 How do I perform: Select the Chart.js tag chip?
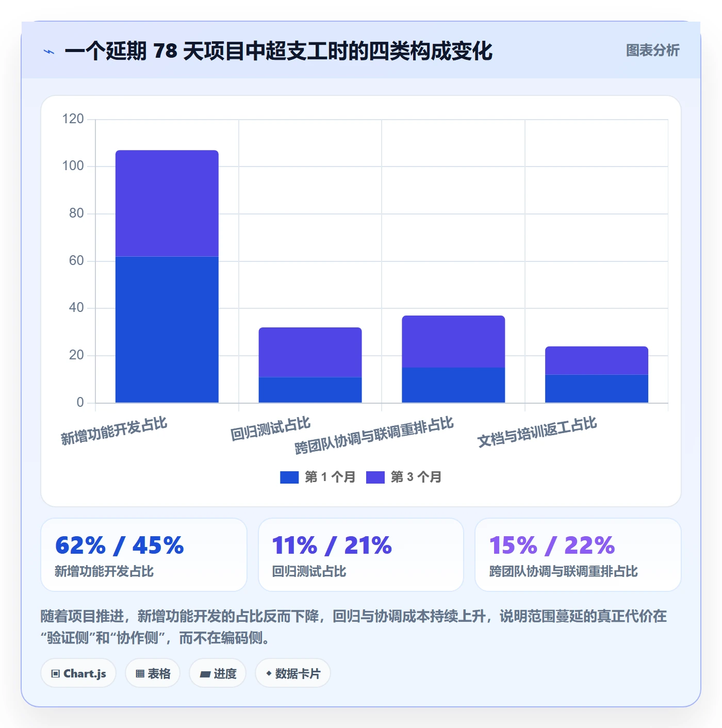[x=78, y=673]
